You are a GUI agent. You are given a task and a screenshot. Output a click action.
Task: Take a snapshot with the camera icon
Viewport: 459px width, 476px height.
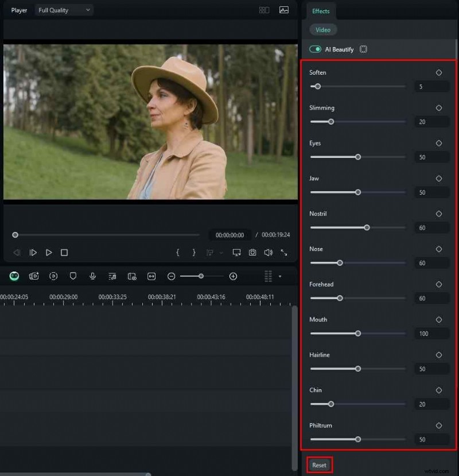pyautogui.click(x=252, y=252)
